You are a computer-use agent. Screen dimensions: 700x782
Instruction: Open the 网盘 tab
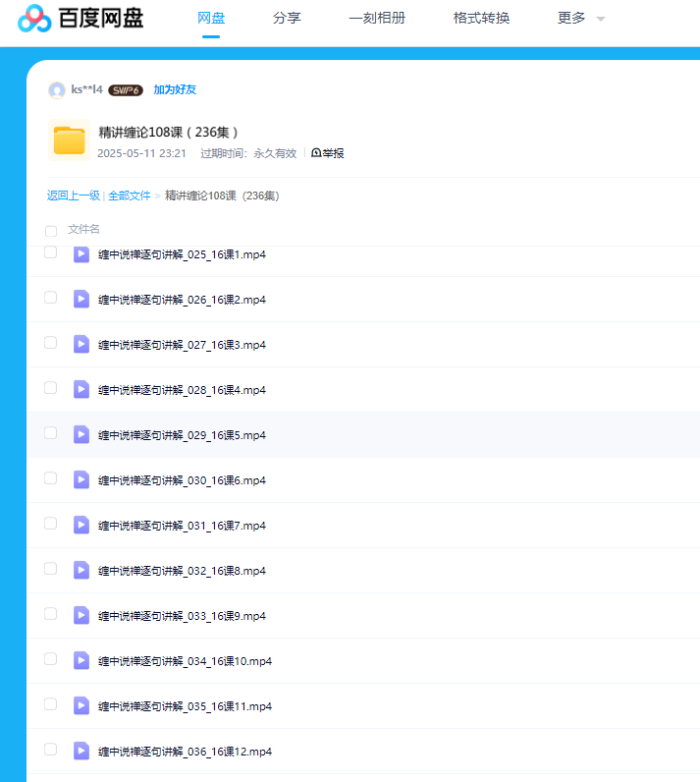point(211,19)
